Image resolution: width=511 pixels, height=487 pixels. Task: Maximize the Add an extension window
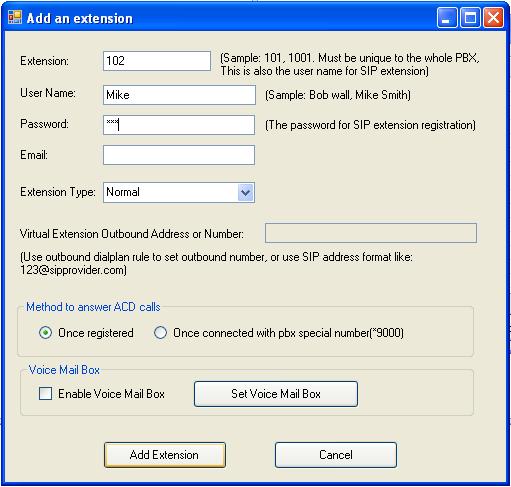tap(470, 18)
